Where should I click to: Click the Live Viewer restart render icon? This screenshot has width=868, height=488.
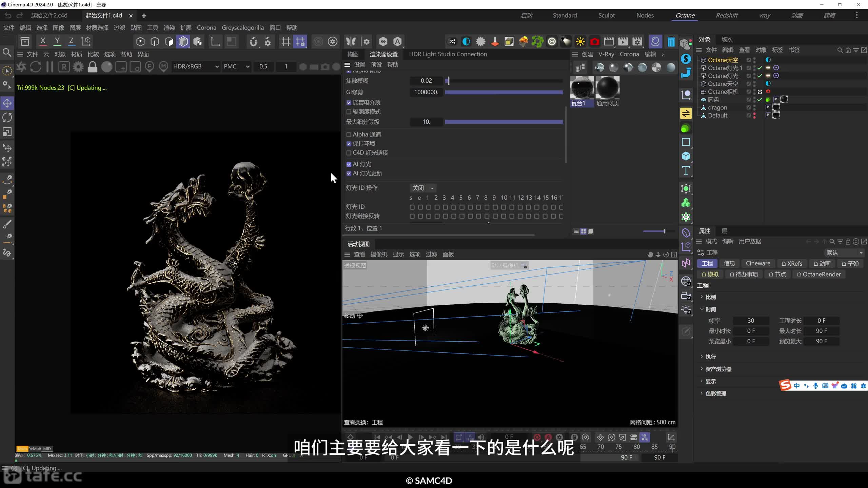[x=36, y=67]
